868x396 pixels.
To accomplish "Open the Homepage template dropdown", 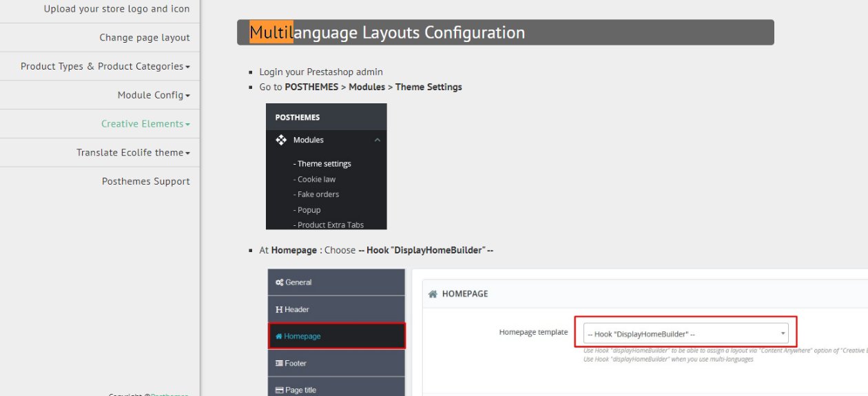I will (685, 334).
